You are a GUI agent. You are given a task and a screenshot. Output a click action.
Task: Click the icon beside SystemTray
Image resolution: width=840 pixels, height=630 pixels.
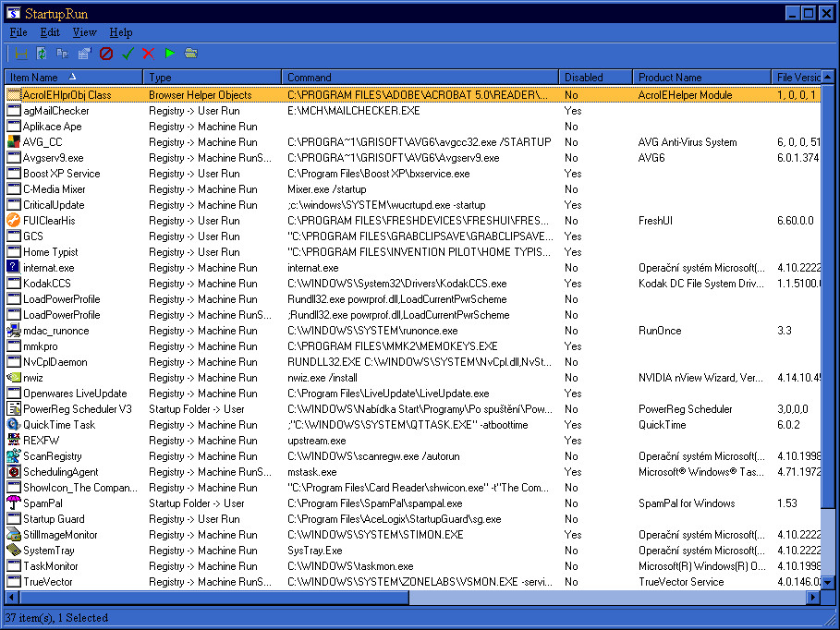click(13, 550)
